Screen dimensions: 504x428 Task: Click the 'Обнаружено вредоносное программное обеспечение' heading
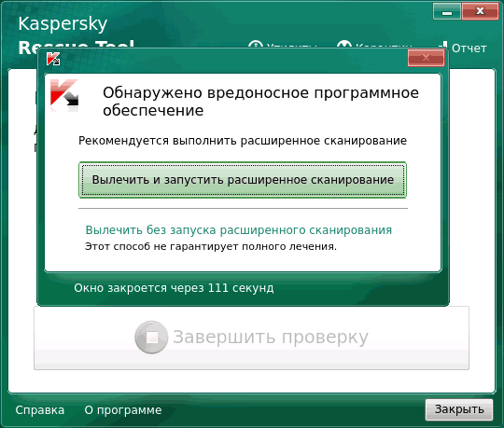point(260,102)
